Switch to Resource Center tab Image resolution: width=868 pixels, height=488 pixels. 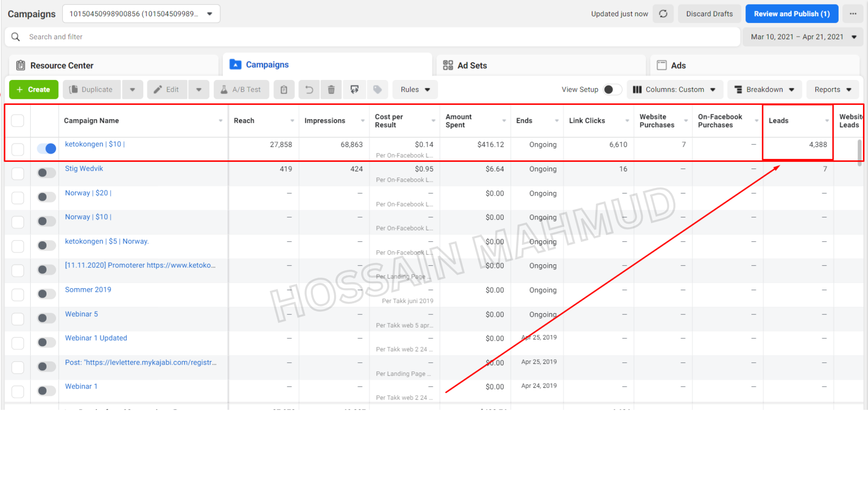(x=114, y=66)
